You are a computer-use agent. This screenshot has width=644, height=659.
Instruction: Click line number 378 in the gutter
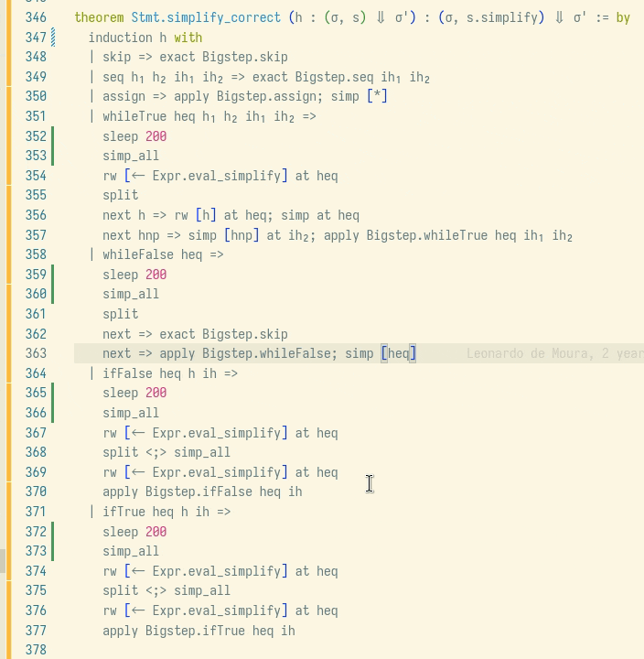click(36, 650)
